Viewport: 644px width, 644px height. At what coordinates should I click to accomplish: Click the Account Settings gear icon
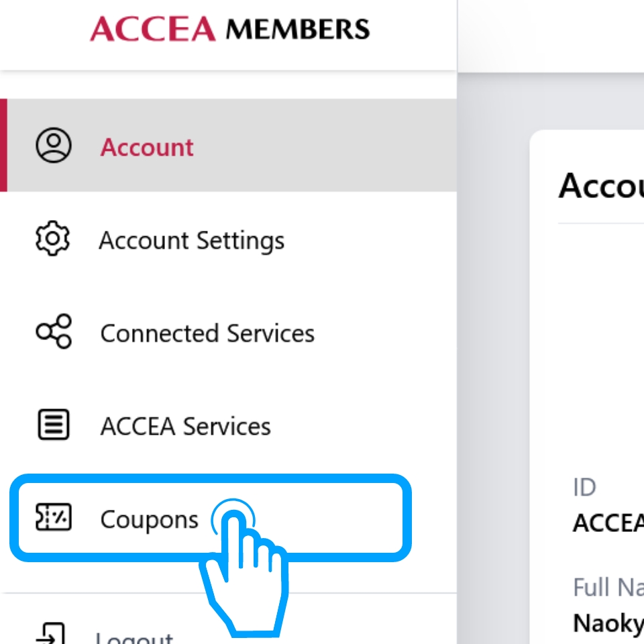click(x=52, y=239)
